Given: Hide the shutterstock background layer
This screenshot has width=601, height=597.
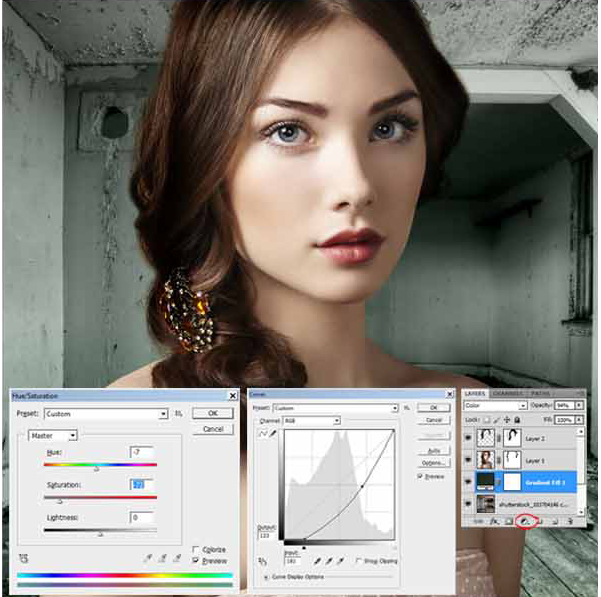Looking at the screenshot, I should click(468, 504).
